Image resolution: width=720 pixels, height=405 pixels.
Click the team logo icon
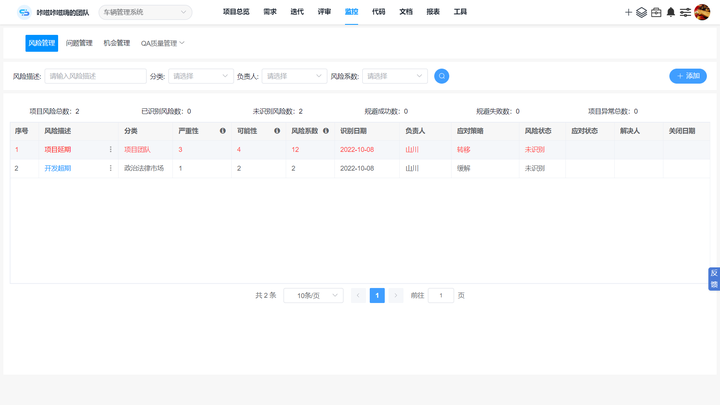24,12
